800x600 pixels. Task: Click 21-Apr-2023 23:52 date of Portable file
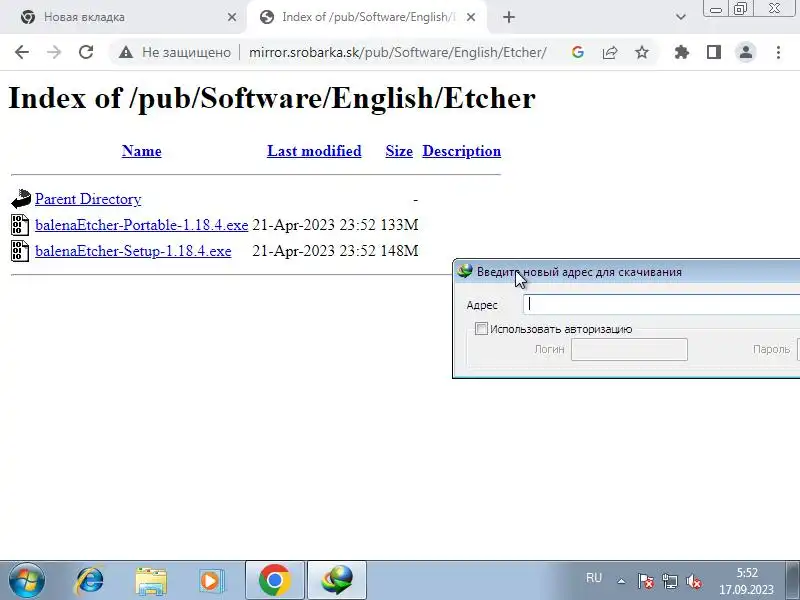coord(314,225)
